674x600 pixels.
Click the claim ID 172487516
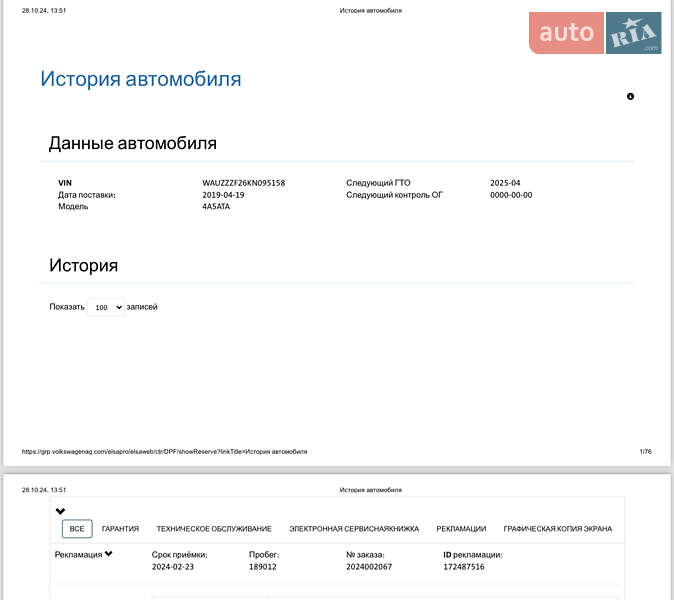point(463,566)
